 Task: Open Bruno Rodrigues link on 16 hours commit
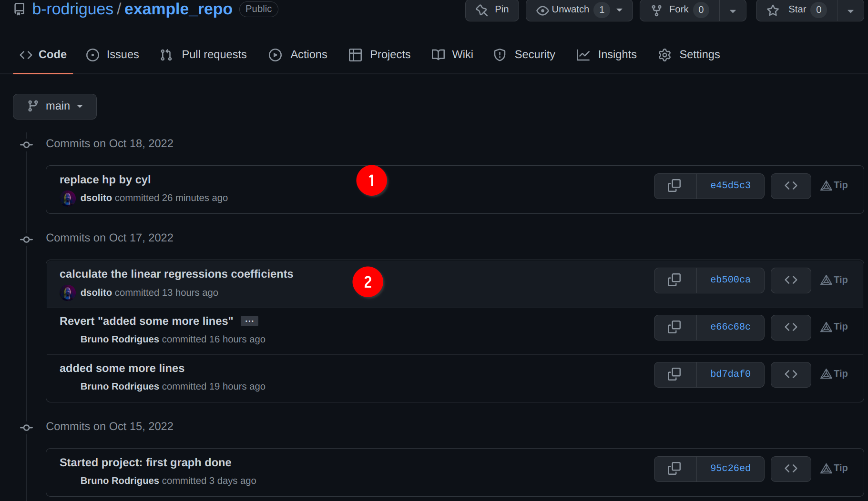[120, 339]
